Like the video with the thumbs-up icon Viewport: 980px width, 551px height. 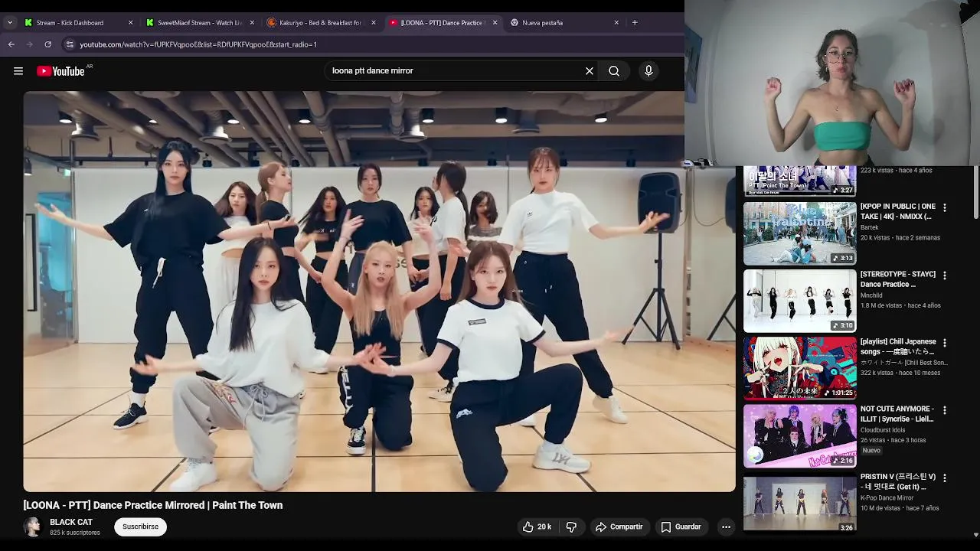pos(537,527)
